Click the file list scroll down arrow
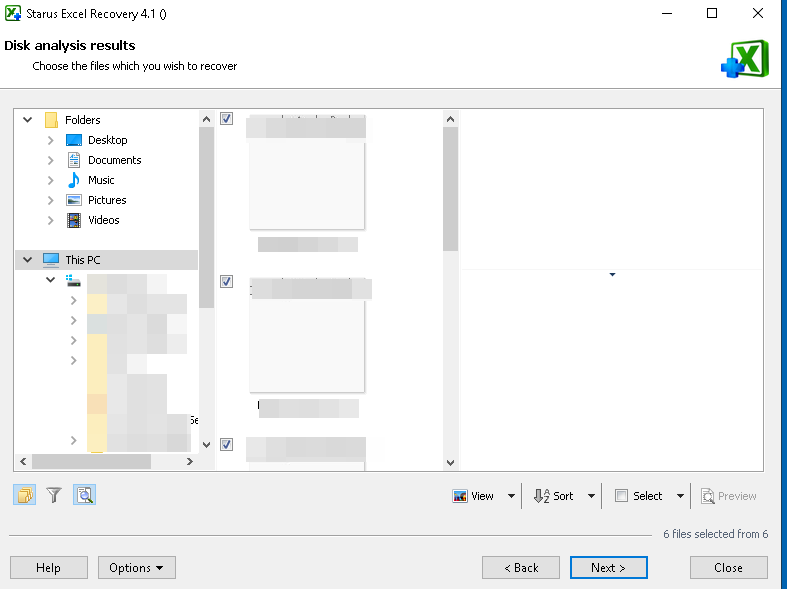 pyautogui.click(x=450, y=463)
